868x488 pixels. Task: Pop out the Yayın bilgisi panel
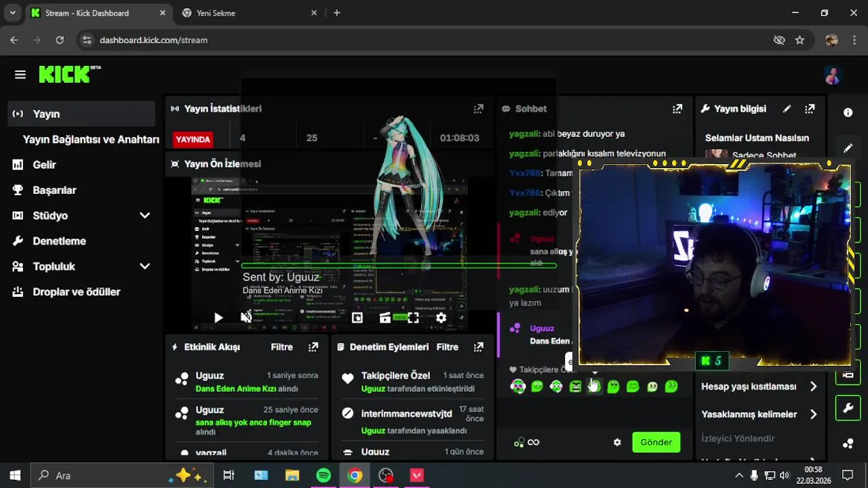click(810, 108)
